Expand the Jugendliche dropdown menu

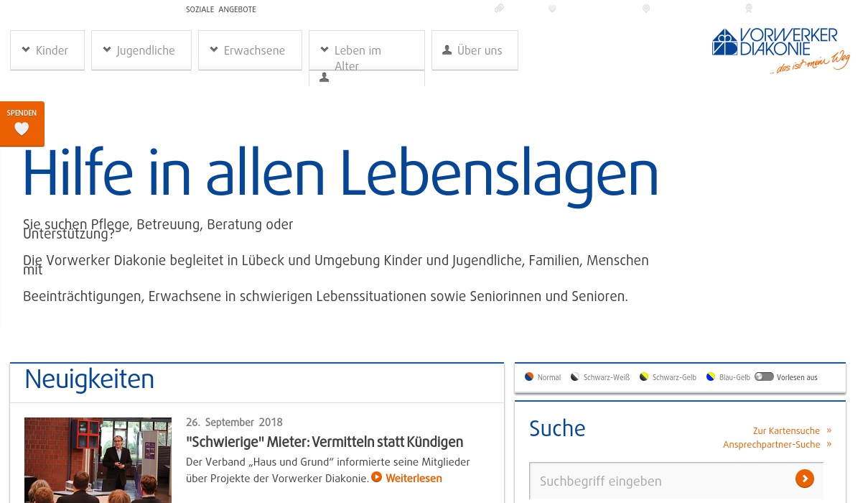141,50
